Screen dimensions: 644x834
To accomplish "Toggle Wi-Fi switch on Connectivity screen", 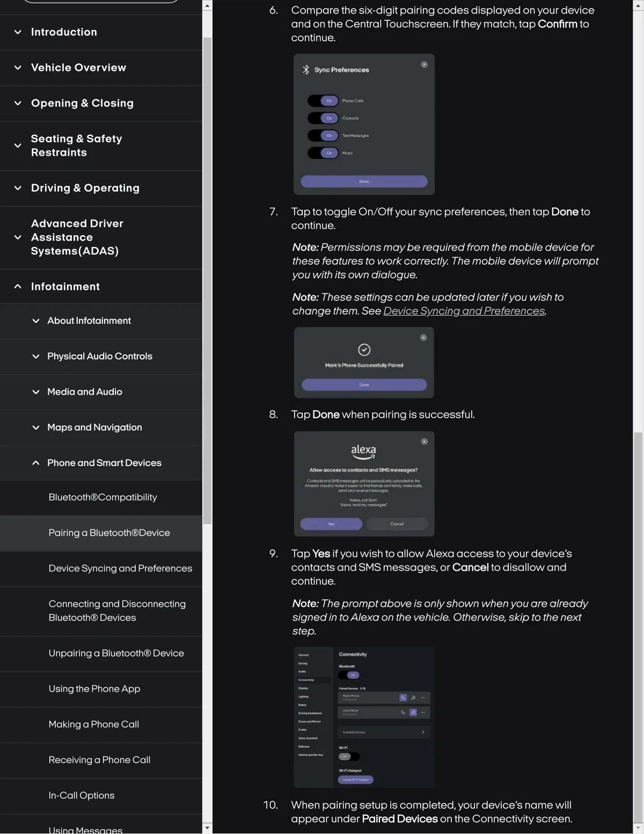I will click(349, 757).
